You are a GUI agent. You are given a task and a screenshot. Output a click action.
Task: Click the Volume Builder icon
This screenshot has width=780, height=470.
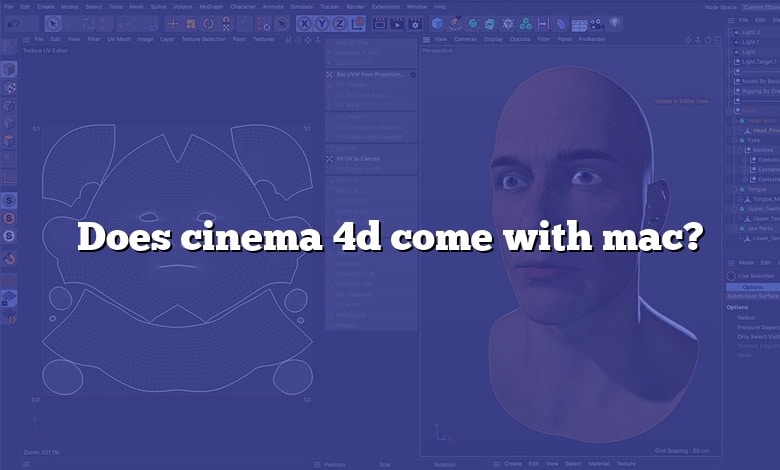point(525,23)
